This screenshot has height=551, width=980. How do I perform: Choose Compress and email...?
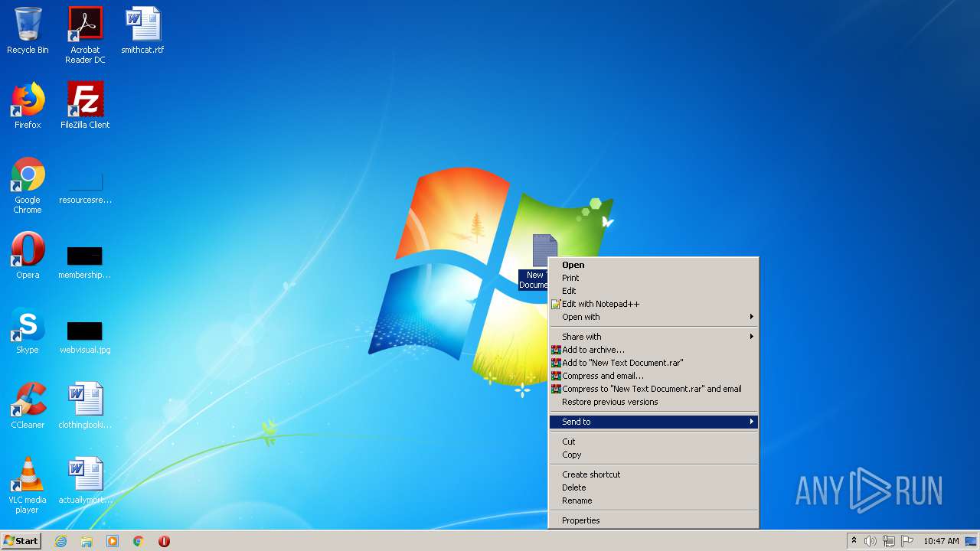[x=654, y=376]
